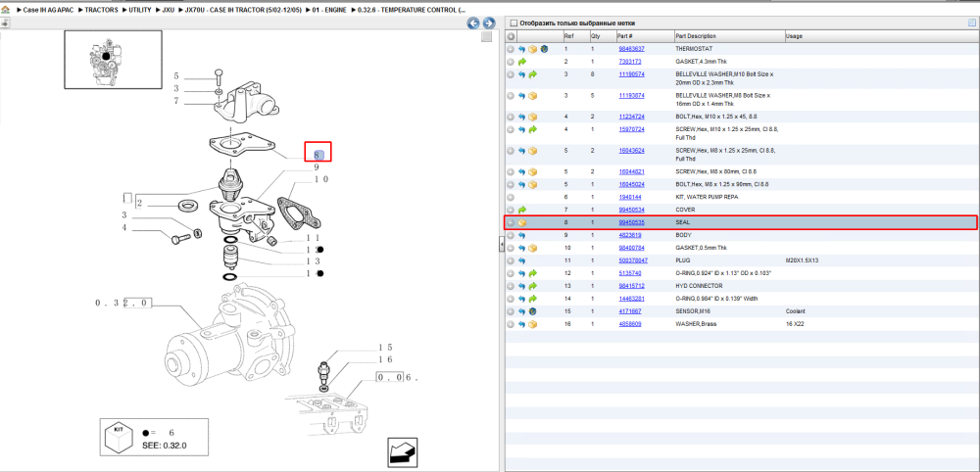Open TRACTORS breadcrumb level
Image resolution: width=980 pixels, height=472 pixels.
click(101, 11)
